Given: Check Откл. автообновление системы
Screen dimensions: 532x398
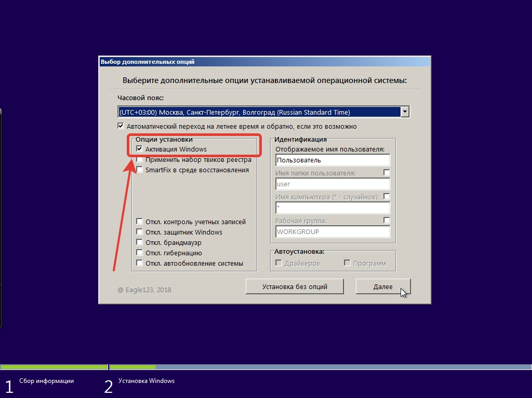Looking at the screenshot, I should pyautogui.click(x=139, y=264).
